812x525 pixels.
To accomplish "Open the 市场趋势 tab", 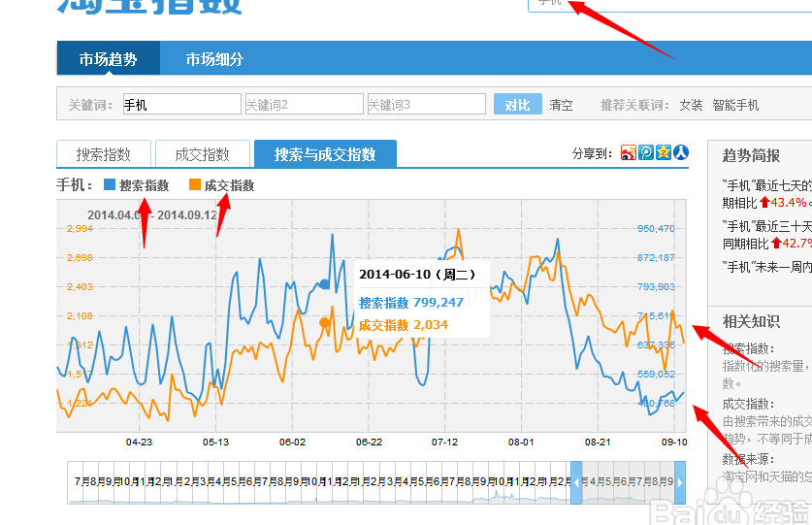I will click(109, 59).
